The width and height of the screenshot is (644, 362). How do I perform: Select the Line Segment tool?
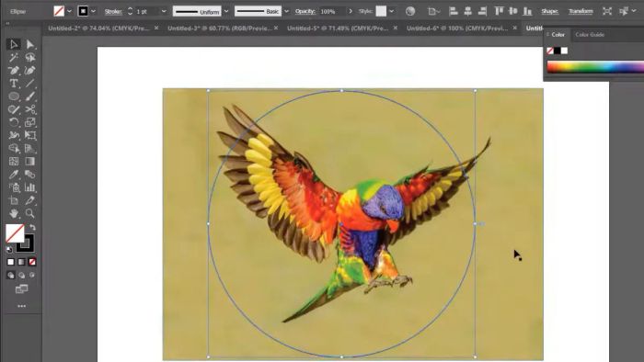click(x=30, y=84)
